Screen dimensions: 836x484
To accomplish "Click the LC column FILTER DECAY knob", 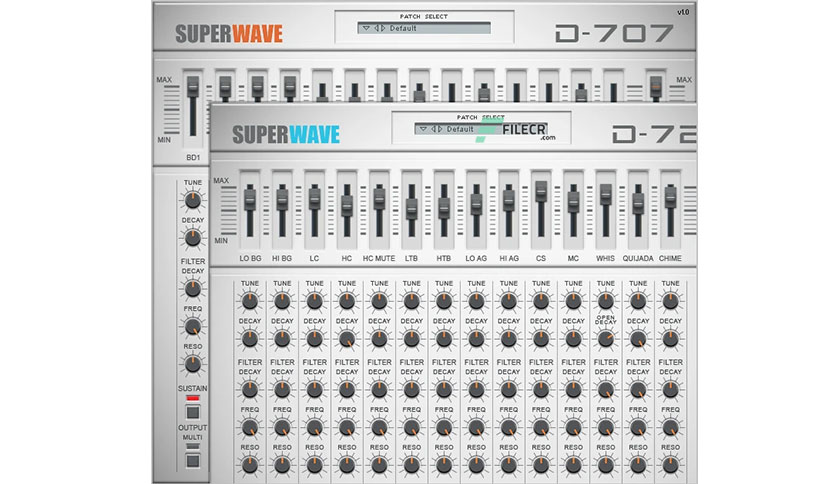I will point(315,390).
